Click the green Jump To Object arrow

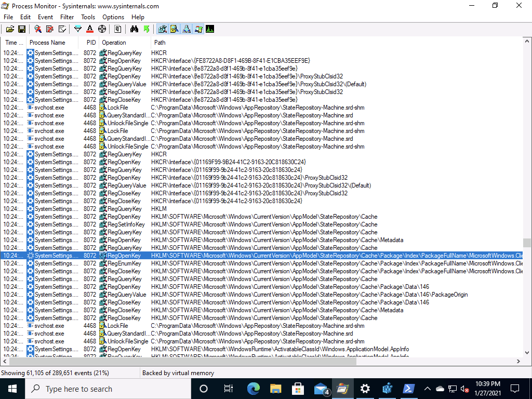(147, 29)
